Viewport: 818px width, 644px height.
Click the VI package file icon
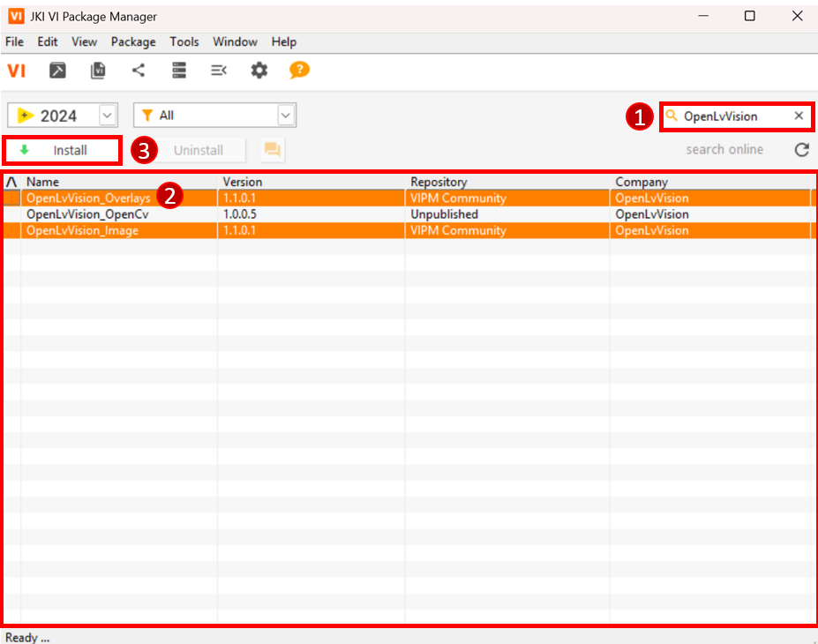click(98, 71)
